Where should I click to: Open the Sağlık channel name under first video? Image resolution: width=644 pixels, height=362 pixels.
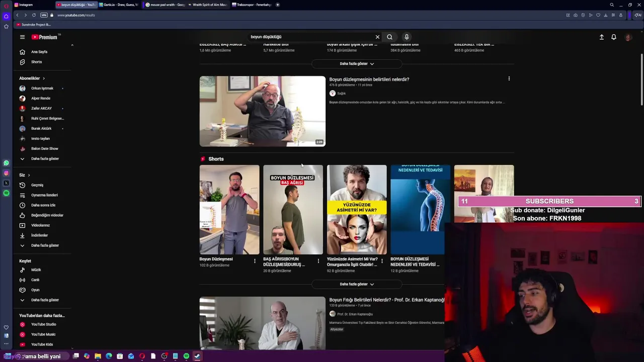(342, 94)
